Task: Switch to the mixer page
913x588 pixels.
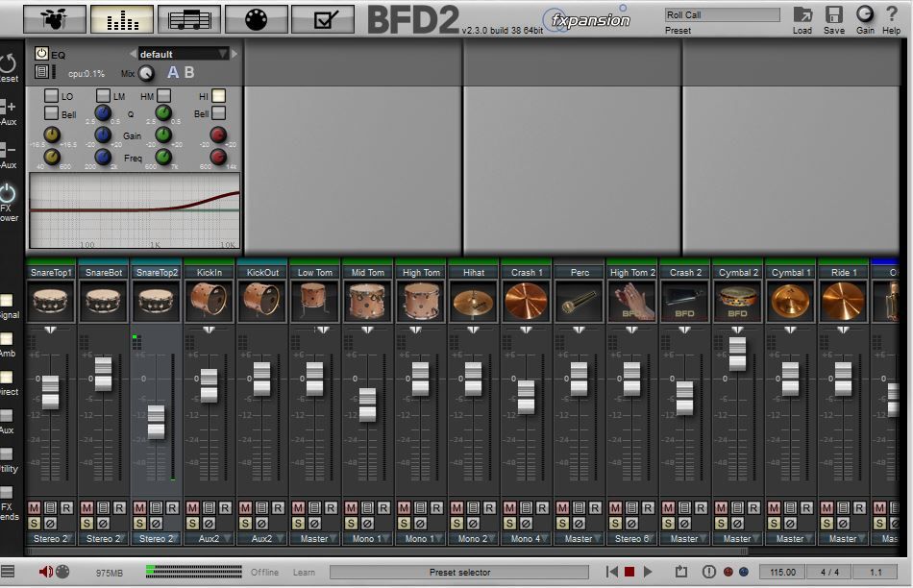Action: click(121, 18)
